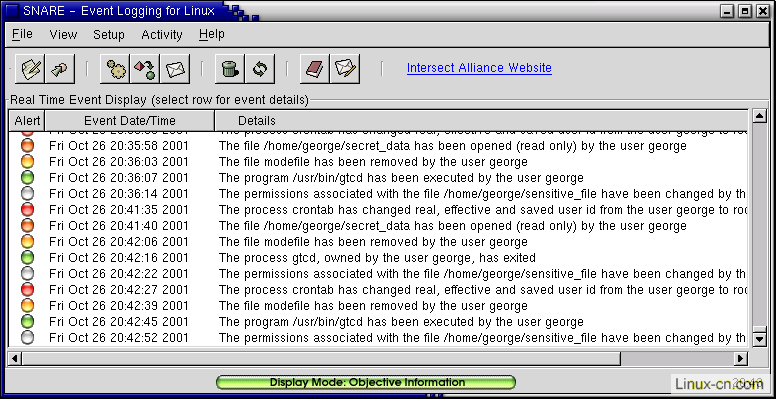Screen dimensions: 776x399
Task: Select the 'Fri Oct 26 20:42:16 2001' date cell
Action: click(x=119, y=257)
